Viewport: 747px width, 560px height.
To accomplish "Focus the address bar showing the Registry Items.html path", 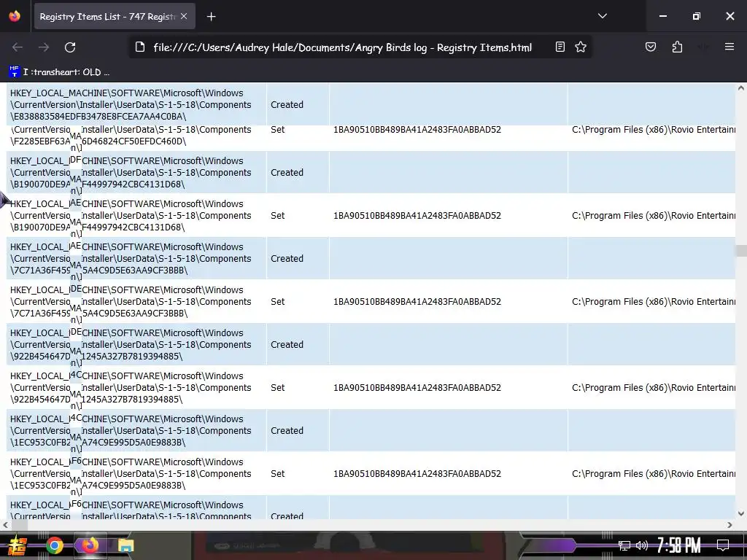I will pos(342,47).
